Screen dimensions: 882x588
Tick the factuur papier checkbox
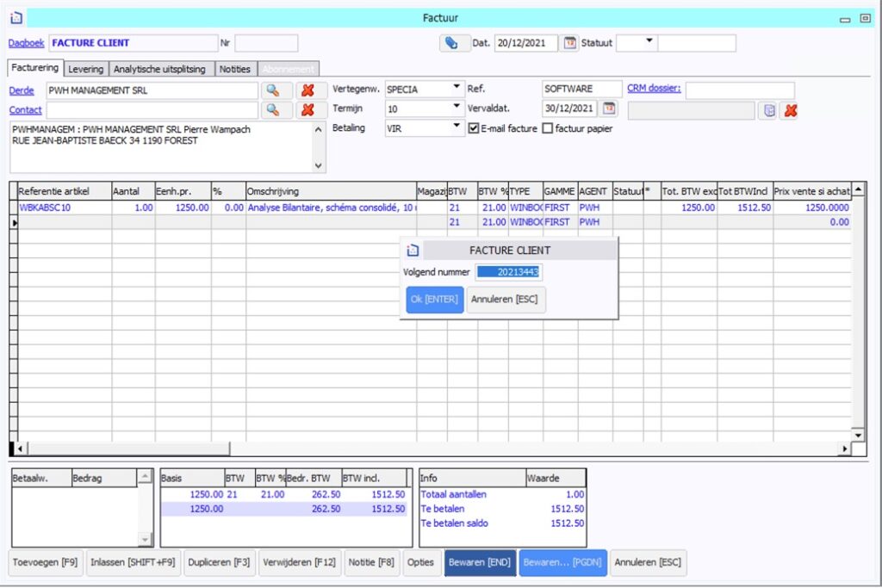click(547, 128)
